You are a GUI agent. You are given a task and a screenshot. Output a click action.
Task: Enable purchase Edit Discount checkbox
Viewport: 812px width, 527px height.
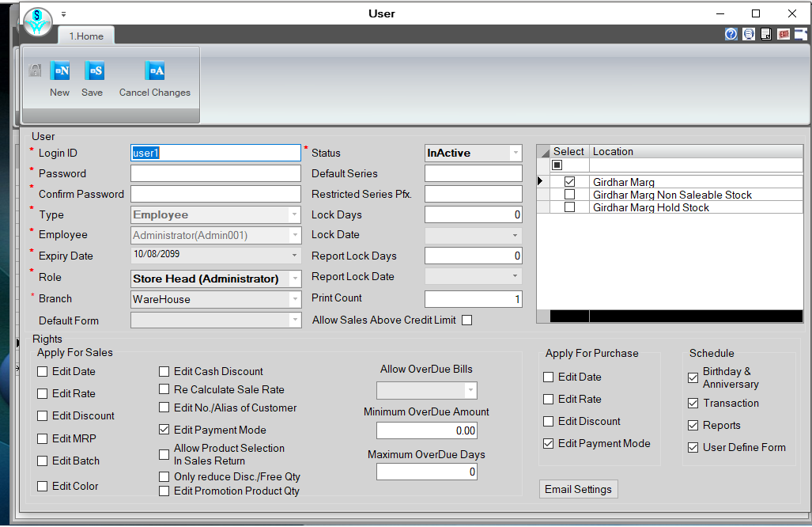click(549, 421)
